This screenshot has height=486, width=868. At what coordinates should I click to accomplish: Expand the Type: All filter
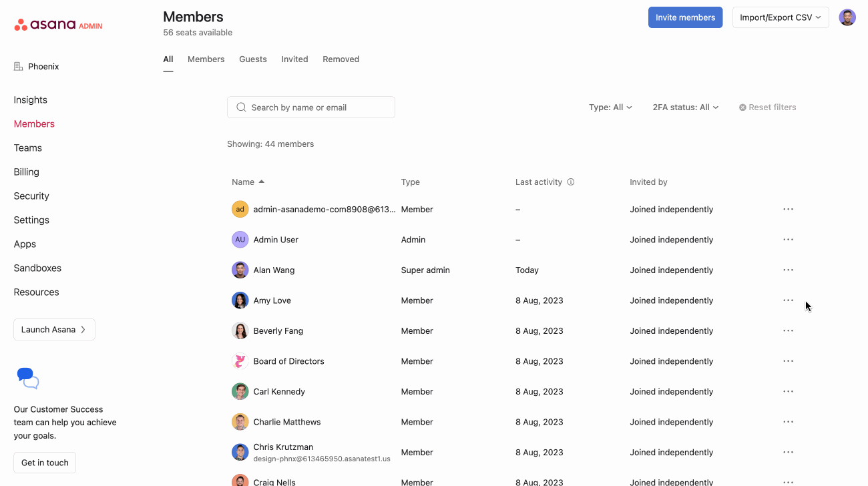point(610,107)
